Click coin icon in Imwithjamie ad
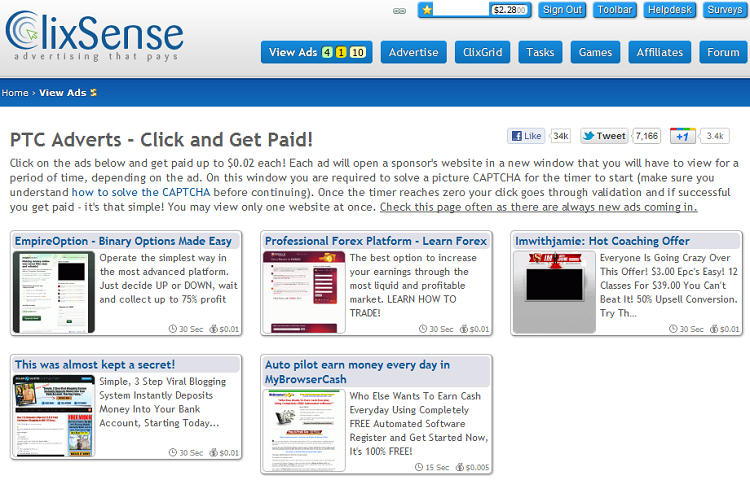This screenshot has height=480, width=750. 714,329
